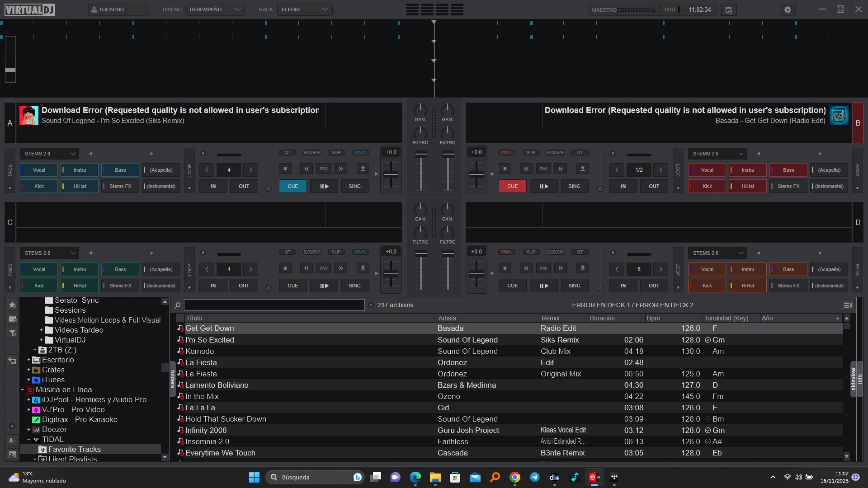This screenshot has height=488, width=868.
Task: Click the browser search field
Action: click(274, 305)
